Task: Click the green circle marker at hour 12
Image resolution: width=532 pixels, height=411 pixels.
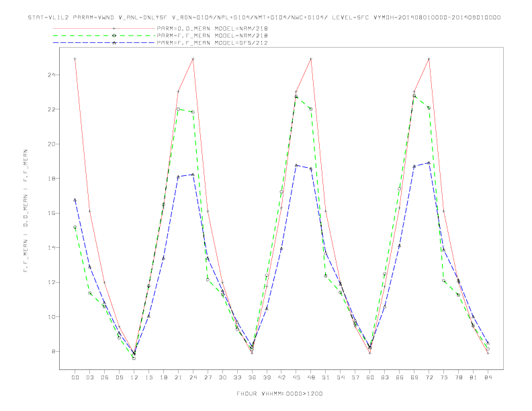Action: (x=134, y=358)
